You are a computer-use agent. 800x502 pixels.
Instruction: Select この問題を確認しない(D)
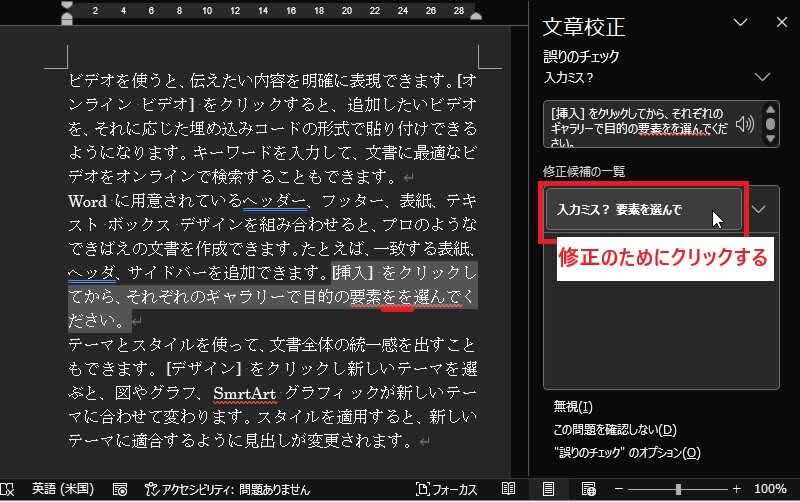click(614, 430)
